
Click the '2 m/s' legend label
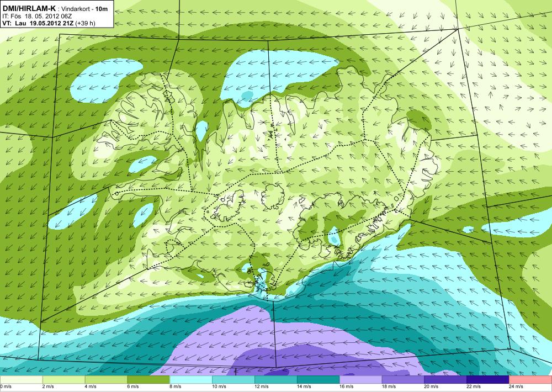click(48, 386)
